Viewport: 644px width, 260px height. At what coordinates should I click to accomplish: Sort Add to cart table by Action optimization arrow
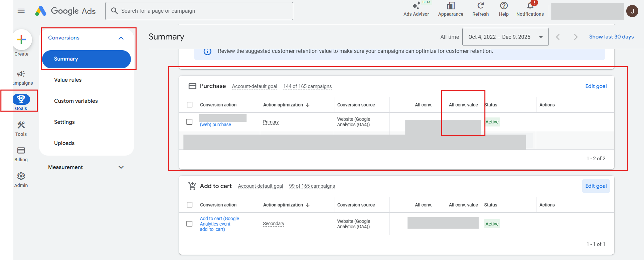308,205
